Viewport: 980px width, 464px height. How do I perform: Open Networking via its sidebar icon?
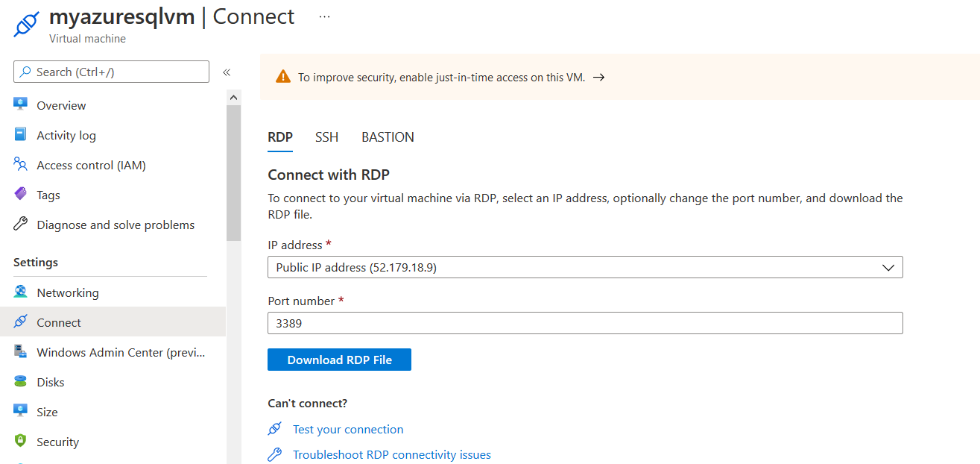21,292
